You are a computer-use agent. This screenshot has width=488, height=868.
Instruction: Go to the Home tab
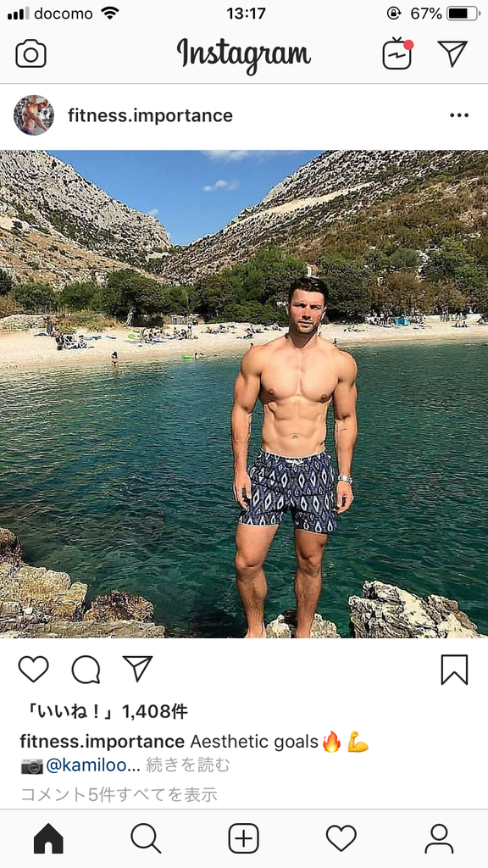click(x=48, y=838)
